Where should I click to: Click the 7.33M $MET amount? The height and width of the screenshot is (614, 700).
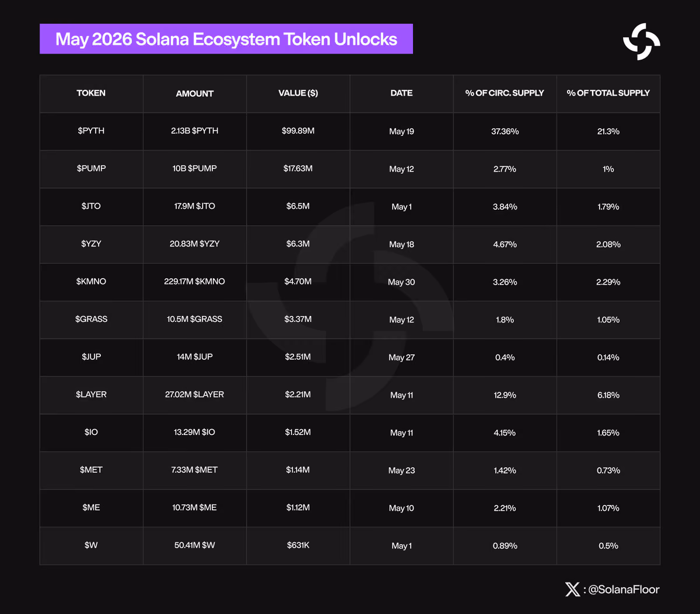[195, 469]
